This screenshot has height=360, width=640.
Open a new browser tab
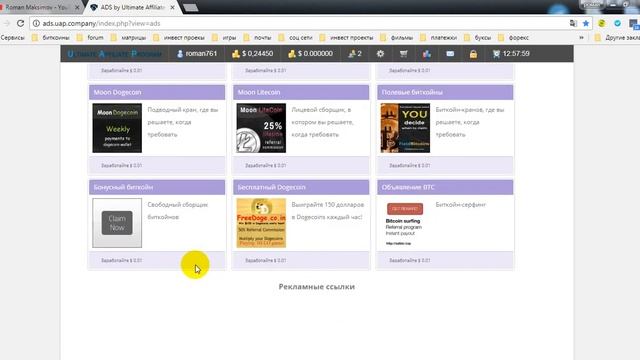tap(191, 7)
